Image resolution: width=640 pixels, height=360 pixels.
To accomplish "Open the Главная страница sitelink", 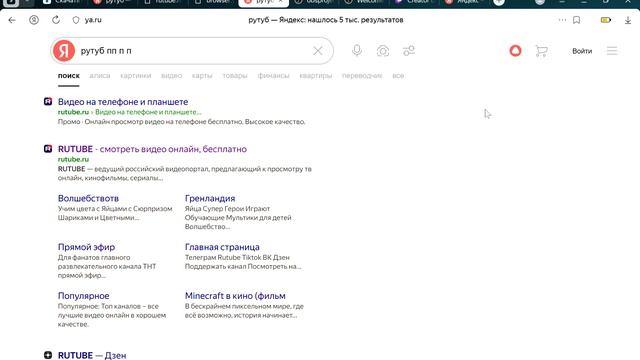I will click(x=222, y=247).
